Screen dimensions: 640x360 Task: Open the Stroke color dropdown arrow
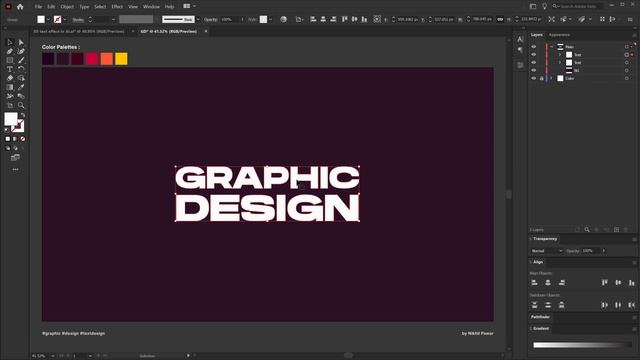tap(65, 19)
